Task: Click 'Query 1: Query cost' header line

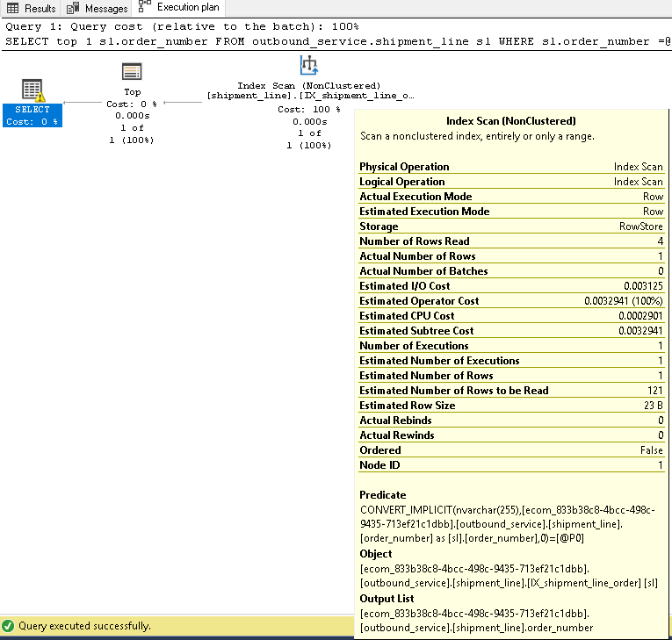Action: tap(182, 26)
